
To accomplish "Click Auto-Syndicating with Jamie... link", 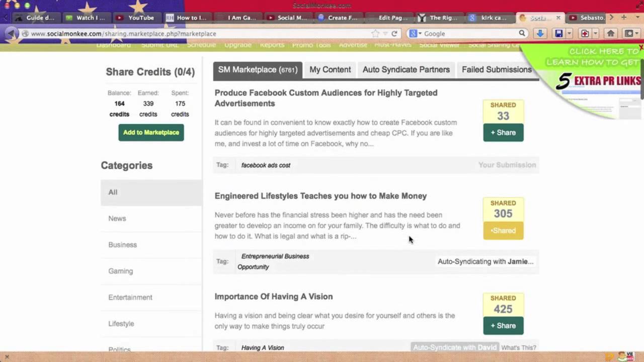I will 486,261.
